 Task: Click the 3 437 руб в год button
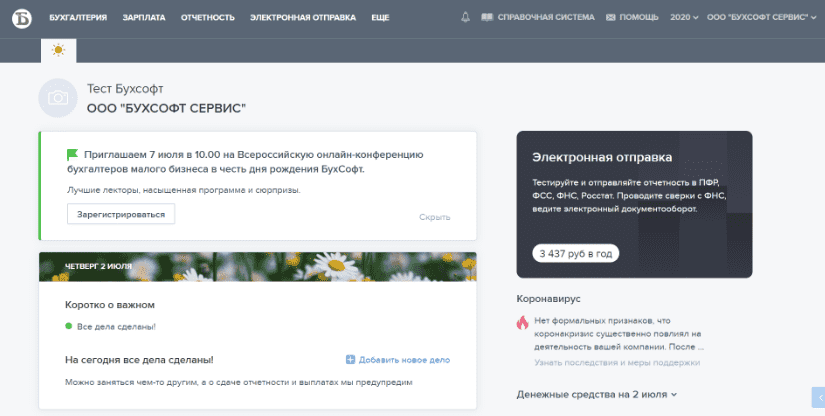click(x=576, y=253)
